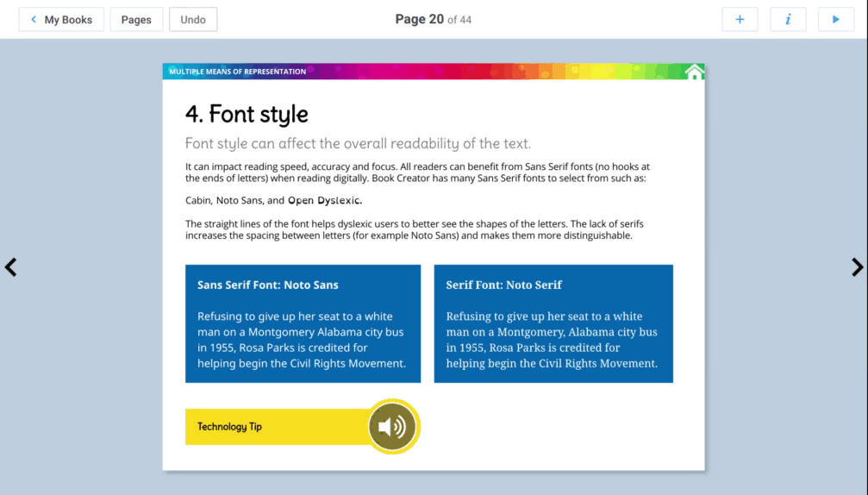The height and width of the screenshot is (495, 868).
Task: Select the Sans Serif Font blue box
Action: point(303,323)
